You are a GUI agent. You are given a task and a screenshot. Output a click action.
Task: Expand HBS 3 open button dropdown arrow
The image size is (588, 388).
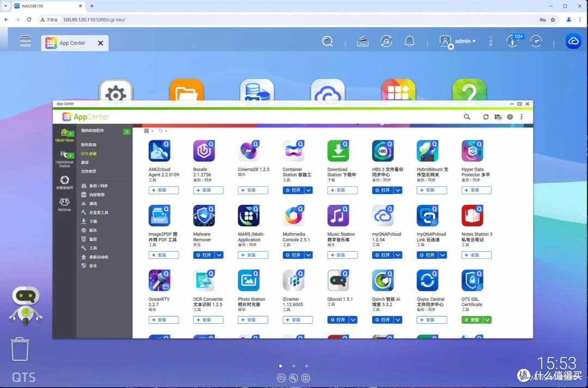tap(398, 190)
